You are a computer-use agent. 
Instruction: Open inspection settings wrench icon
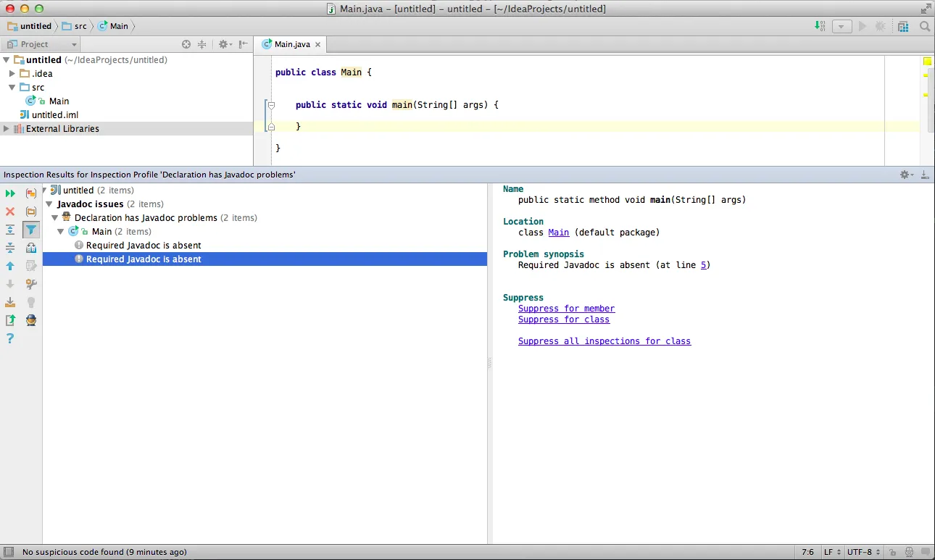tap(31, 284)
